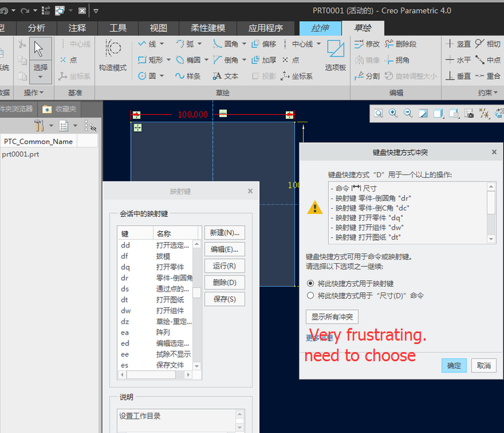Click the 修改 modify tool
The height and width of the screenshot is (433, 504).
(x=367, y=44)
